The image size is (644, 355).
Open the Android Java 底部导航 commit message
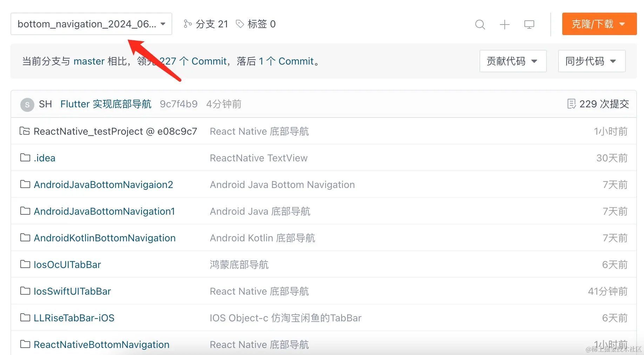[x=260, y=212]
